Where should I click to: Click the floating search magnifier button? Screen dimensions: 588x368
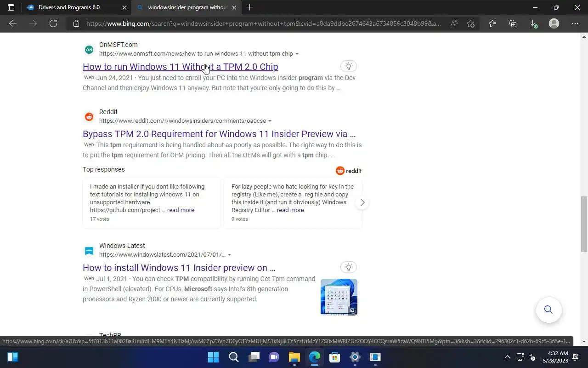(548, 310)
